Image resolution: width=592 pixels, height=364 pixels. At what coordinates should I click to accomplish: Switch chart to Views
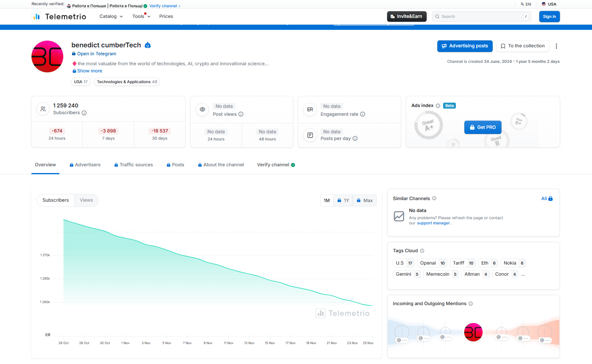86,200
